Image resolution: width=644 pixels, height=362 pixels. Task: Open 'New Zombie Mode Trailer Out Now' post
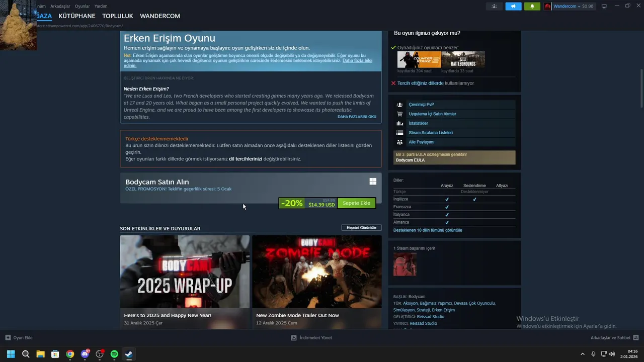pyautogui.click(x=297, y=315)
